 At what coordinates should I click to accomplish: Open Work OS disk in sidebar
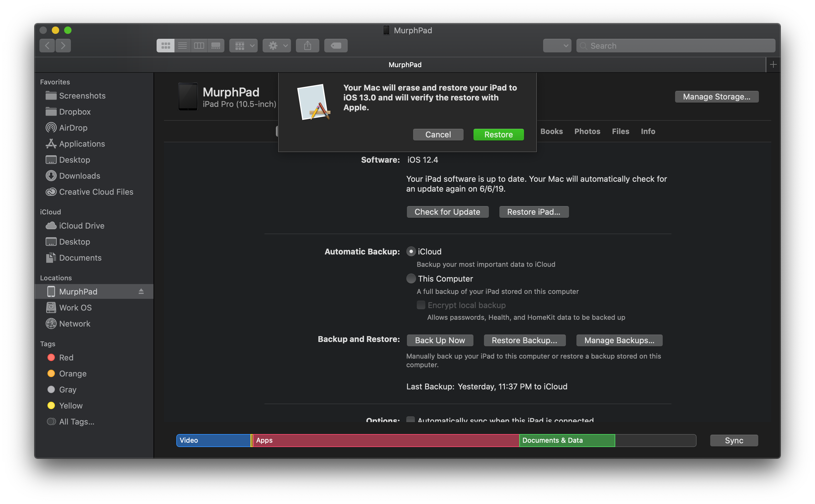[x=94, y=308]
